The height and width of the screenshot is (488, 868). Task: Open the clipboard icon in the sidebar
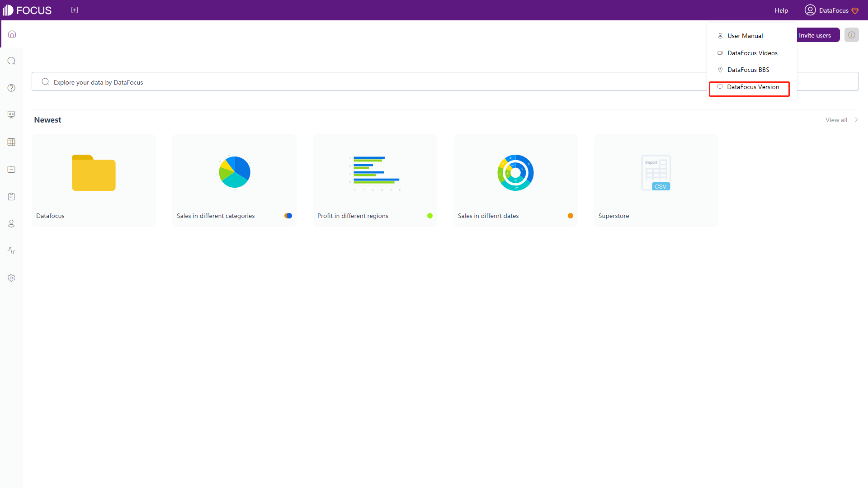12,197
